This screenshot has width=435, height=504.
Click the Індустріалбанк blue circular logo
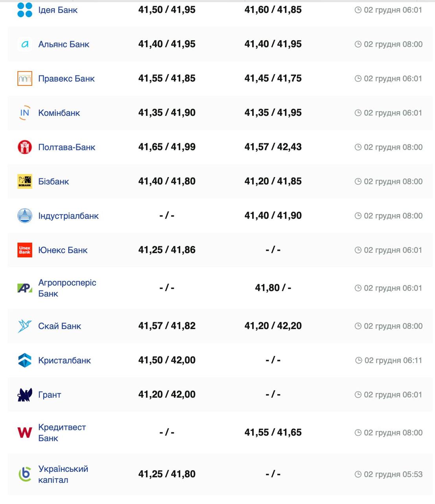click(x=25, y=215)
